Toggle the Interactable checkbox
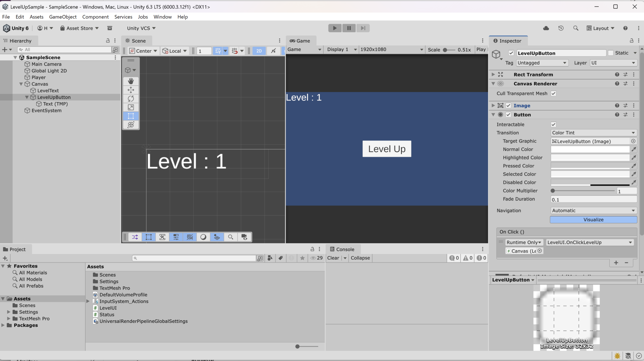644x361 pixels. [x=553, y=125]
